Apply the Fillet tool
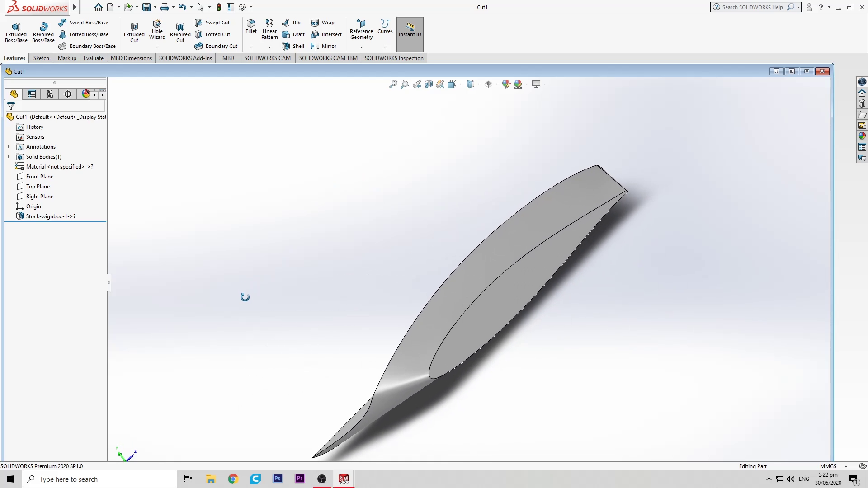Image resolution: width=868 pixels, height=488 pixels. pyautogui.click(x=251, y=26)
